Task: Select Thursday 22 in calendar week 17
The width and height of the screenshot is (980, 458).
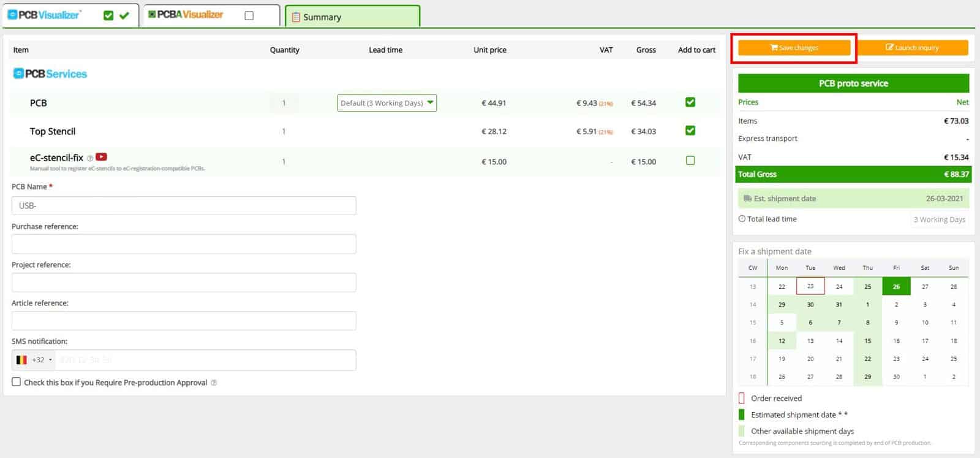Action: 867,359
